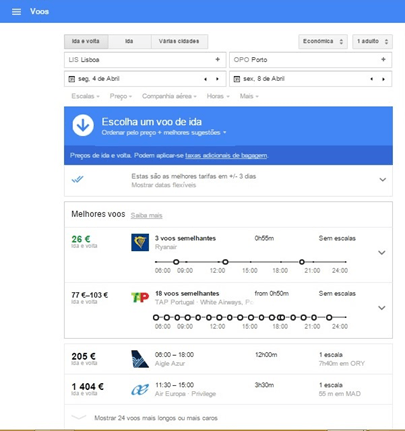Image resolution: width=405 pixels, height=431 pixels.
Task: Go to next day for return date
Action: click(383, 79)
